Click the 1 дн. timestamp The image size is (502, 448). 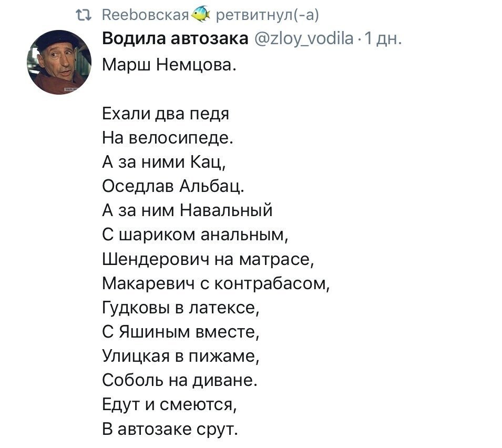(383, 39)
